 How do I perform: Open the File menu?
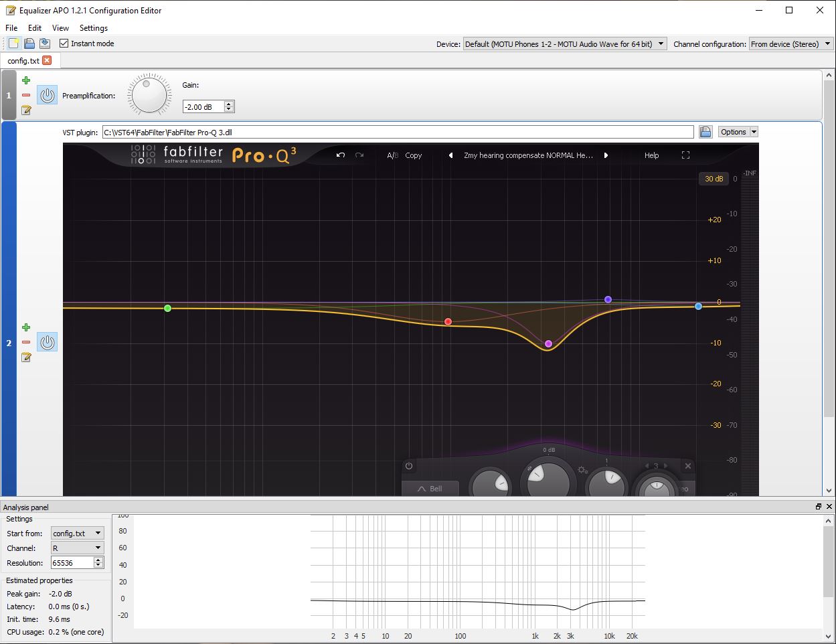tap(11, 28)
